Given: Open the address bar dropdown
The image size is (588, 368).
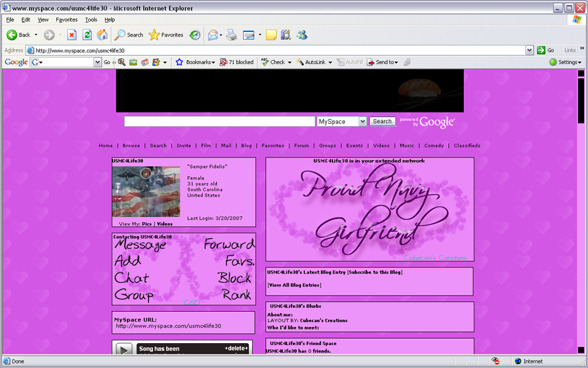Looking at the screenshot, I should [x=529, y=50].
